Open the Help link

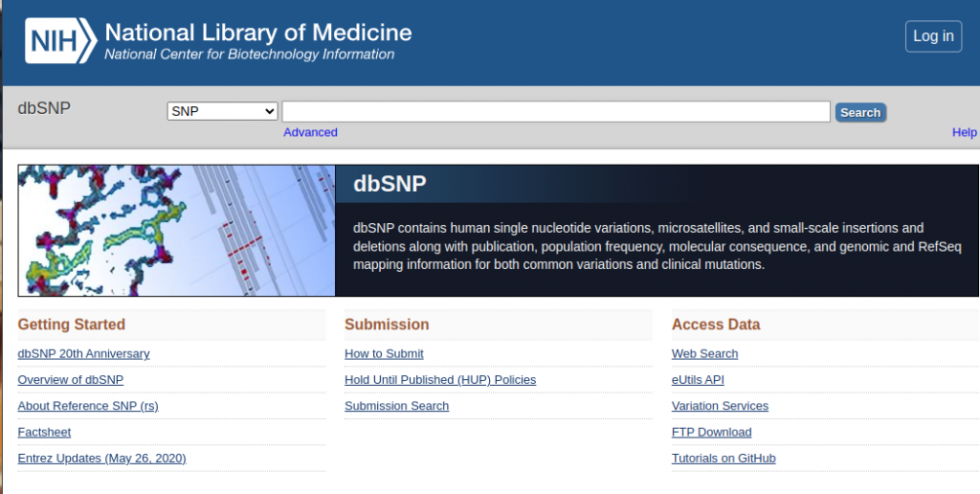[x=965, y=132]
